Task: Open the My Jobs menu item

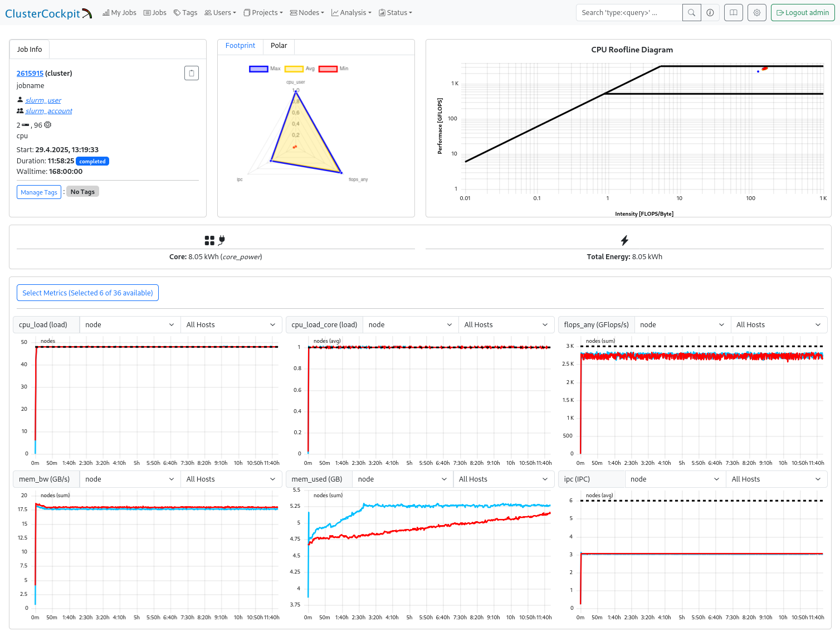Action: (119, 13)
